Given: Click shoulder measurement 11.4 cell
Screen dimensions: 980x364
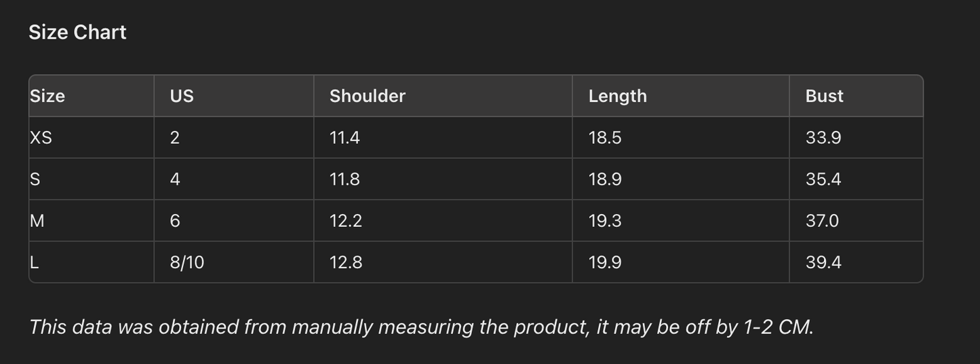Looking at the screenshot, I should 345,138.
